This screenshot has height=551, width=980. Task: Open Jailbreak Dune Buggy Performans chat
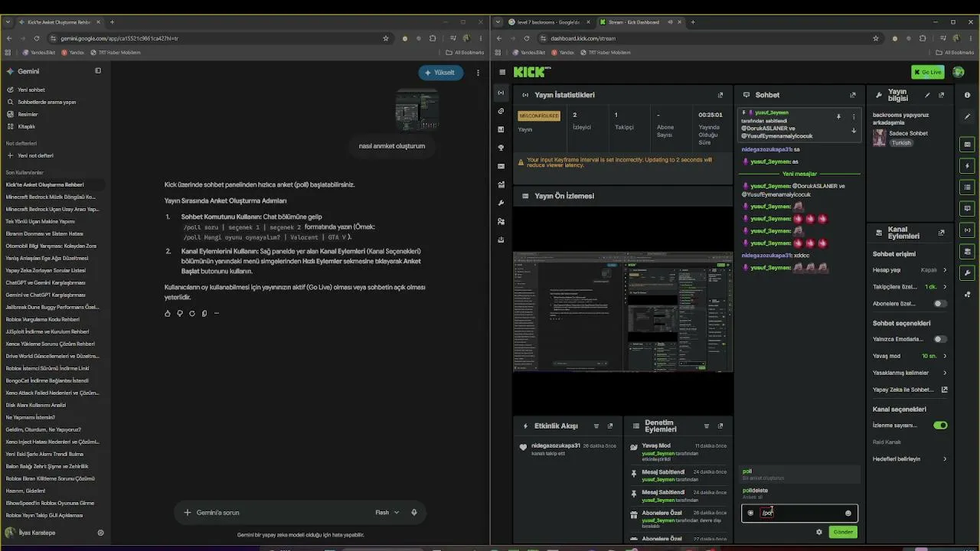(53, 307)
